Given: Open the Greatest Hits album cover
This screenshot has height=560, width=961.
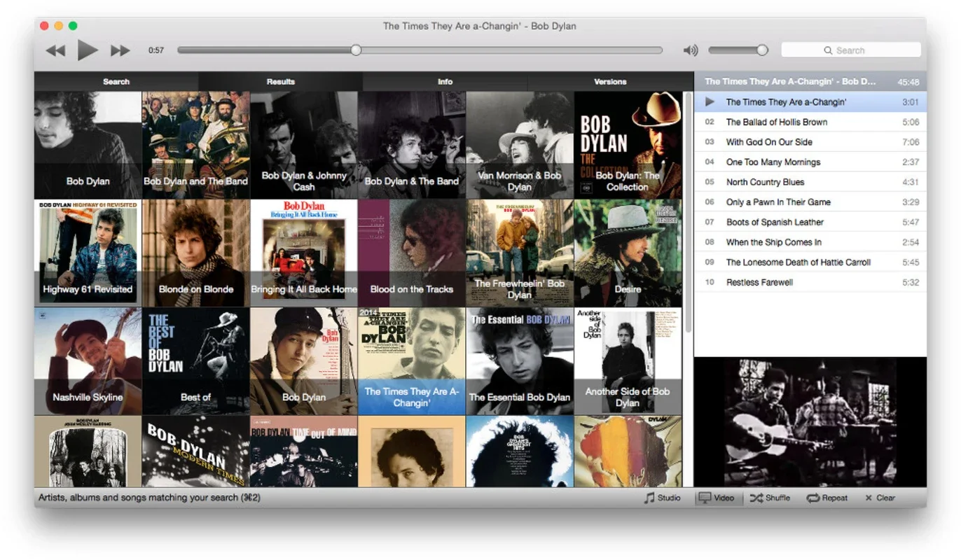Looking at the screenshot, I should click(x=520, y=451).
